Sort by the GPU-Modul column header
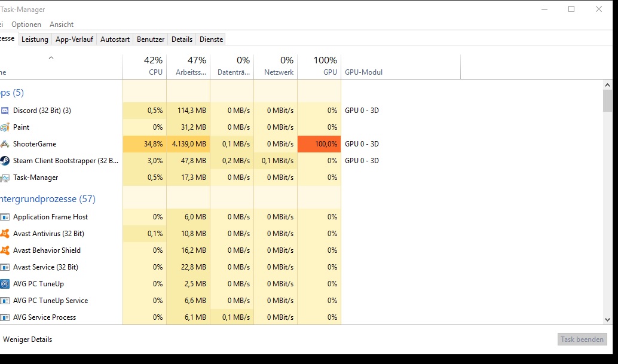 [x=401, y=66]
